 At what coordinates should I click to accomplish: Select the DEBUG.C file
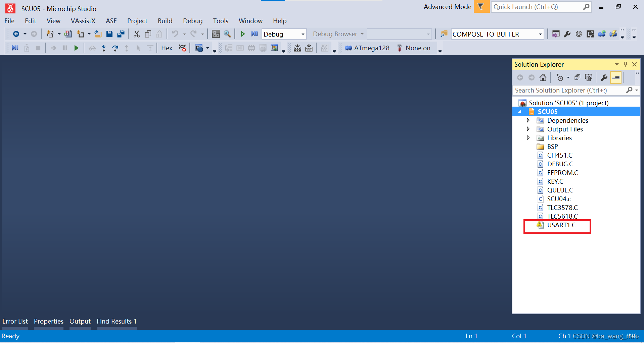560,164
